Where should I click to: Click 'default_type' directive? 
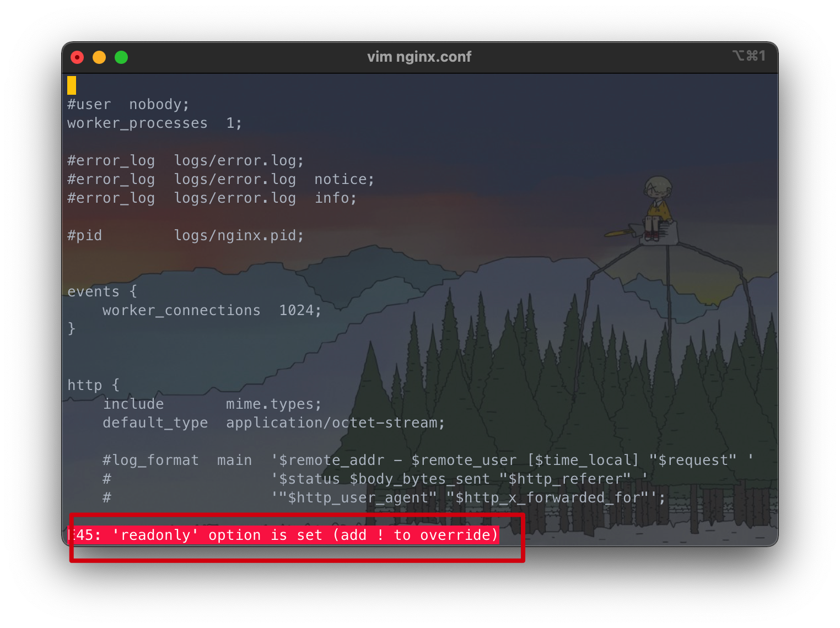point(155,423)
